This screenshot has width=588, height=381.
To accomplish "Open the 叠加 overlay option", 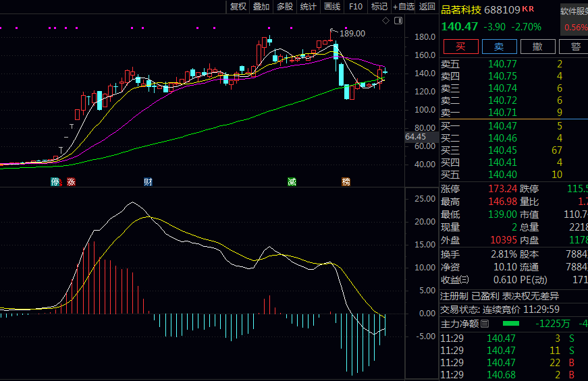I will coord(261,7).
